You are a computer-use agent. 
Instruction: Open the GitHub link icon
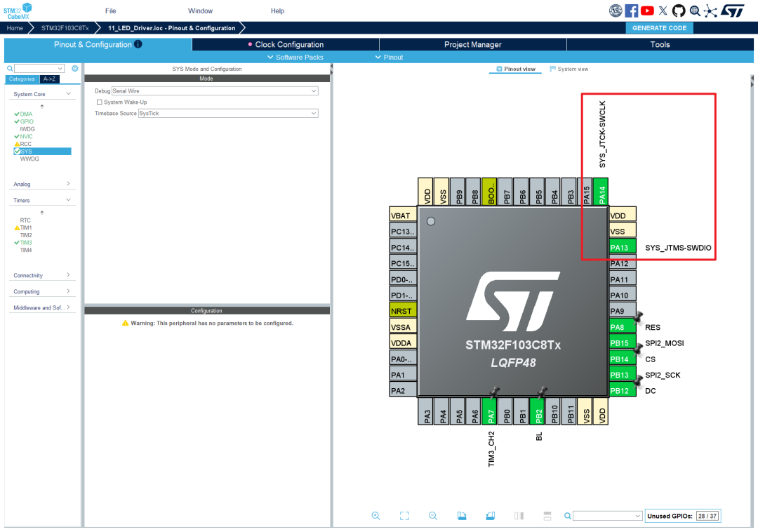[x=679, y=11]
